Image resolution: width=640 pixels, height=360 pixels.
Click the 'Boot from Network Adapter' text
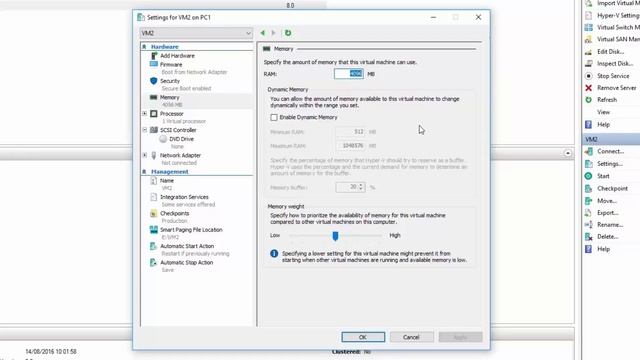(194, 72)
